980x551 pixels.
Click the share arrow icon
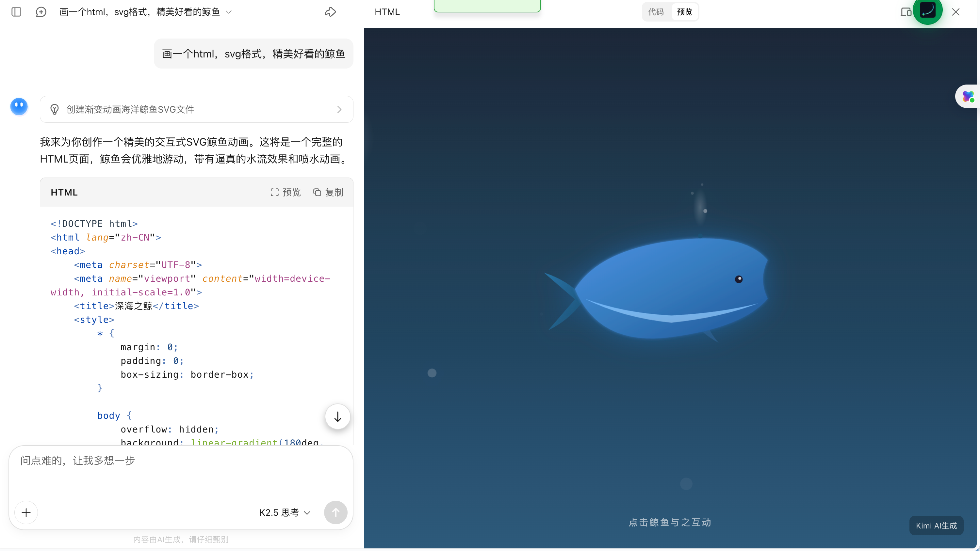click(x=330, y=12)
